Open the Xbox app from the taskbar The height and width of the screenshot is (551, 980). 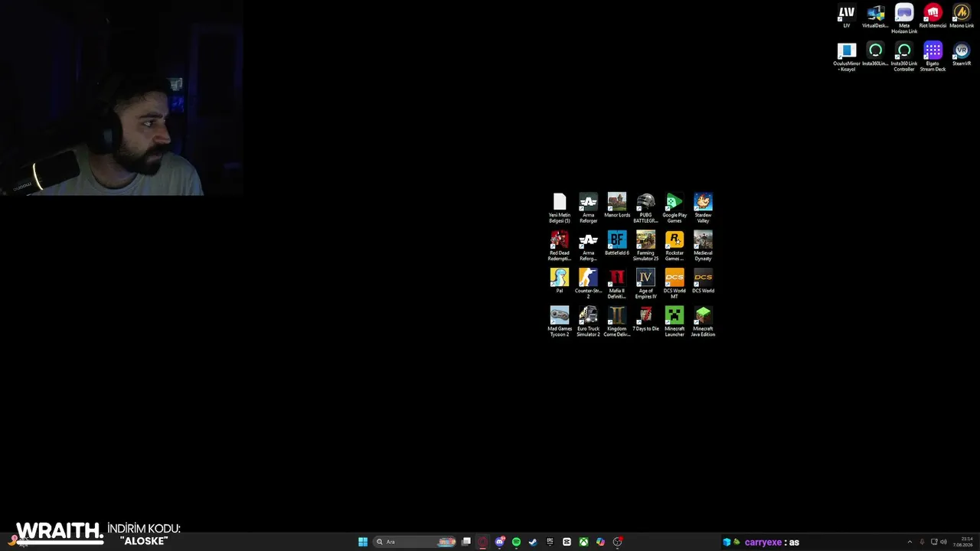click(x=583, y=542)
